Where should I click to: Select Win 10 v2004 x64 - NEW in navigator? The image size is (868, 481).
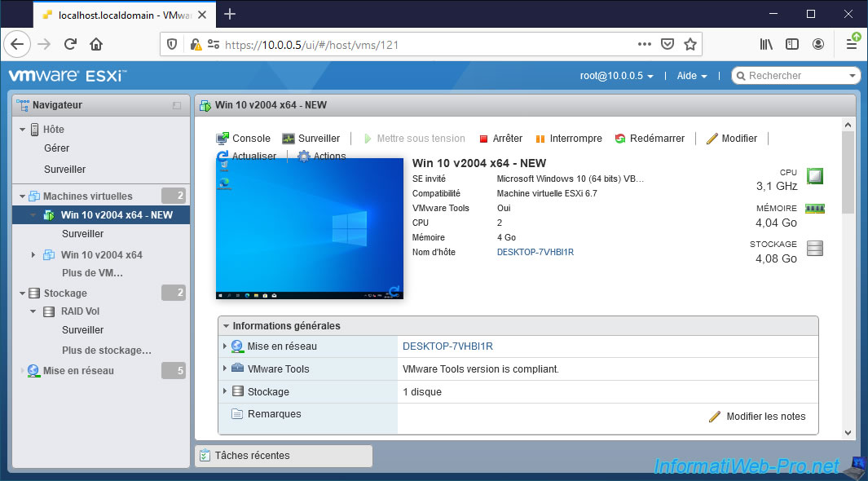(101, 214)
